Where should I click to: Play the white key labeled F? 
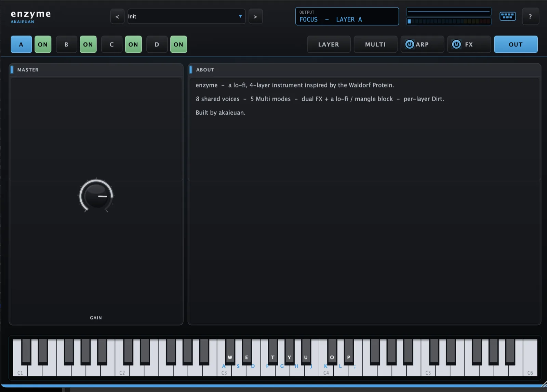268,370
